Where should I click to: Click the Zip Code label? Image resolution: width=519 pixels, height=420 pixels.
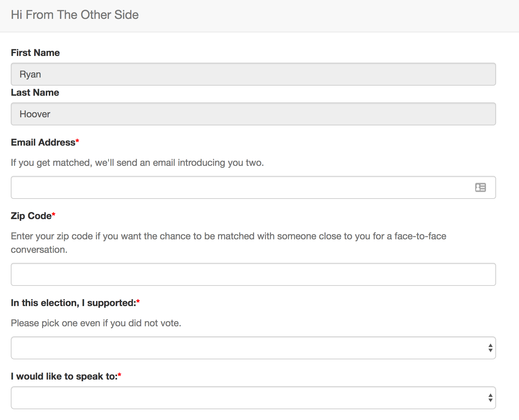pos(31,216)
